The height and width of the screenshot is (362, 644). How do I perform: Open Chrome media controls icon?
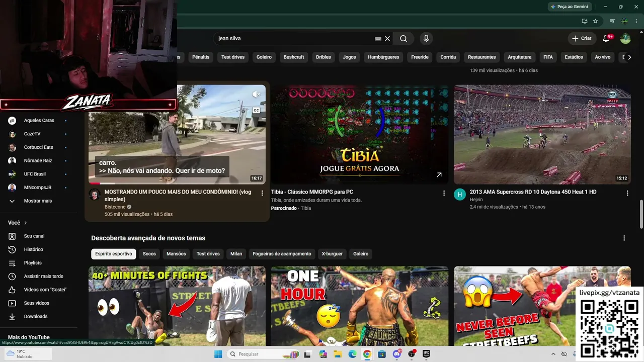click(x=612, y=21)
